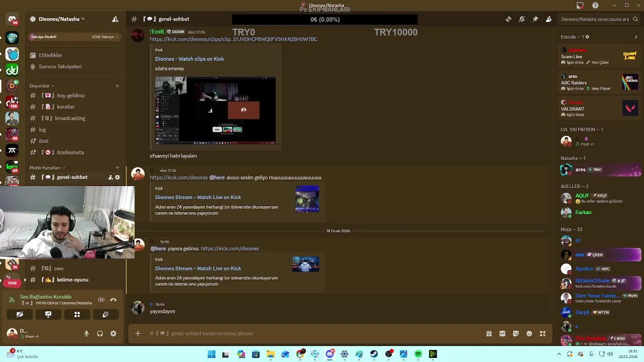Open the apps icon in message bar
Viewport: 644px width, 362px height.
click(x=542, y=333)
